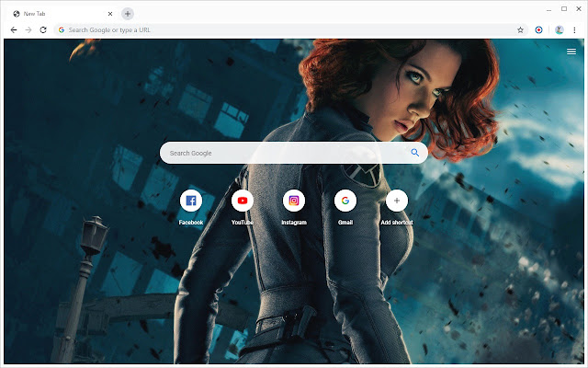Maximize the browser window
Image resolution: width=588 pixels, height=368 pixels.
click(x=563, y=9)
